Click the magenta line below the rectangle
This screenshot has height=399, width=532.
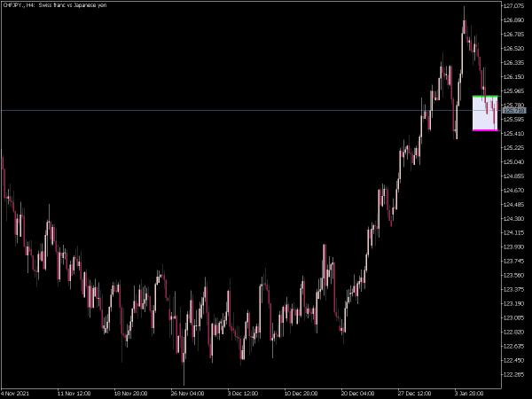coord(484,130)
